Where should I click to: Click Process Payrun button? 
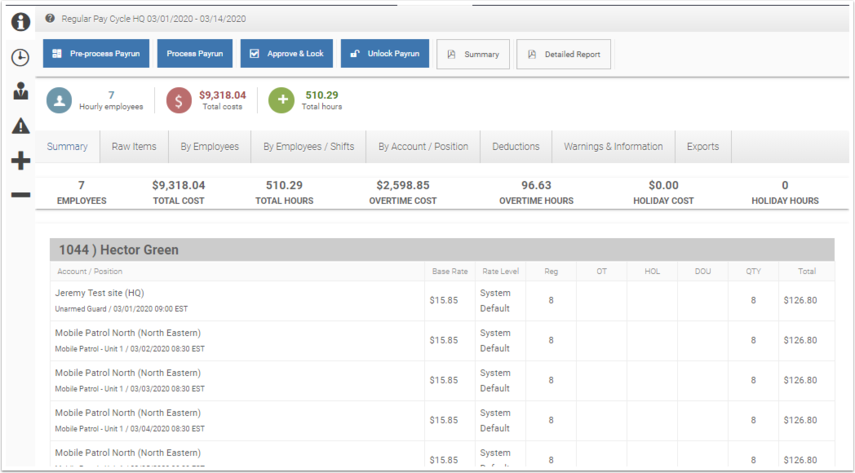coord(195,53)
